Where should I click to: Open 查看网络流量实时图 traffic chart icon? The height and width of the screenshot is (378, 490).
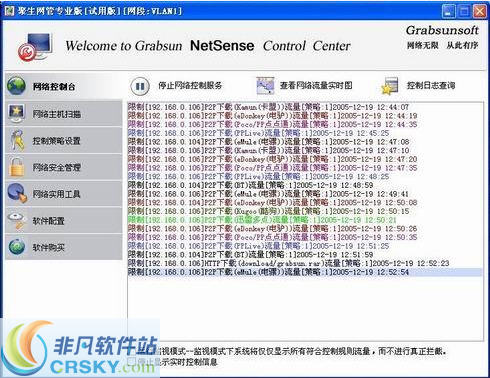tap(265, 86)
